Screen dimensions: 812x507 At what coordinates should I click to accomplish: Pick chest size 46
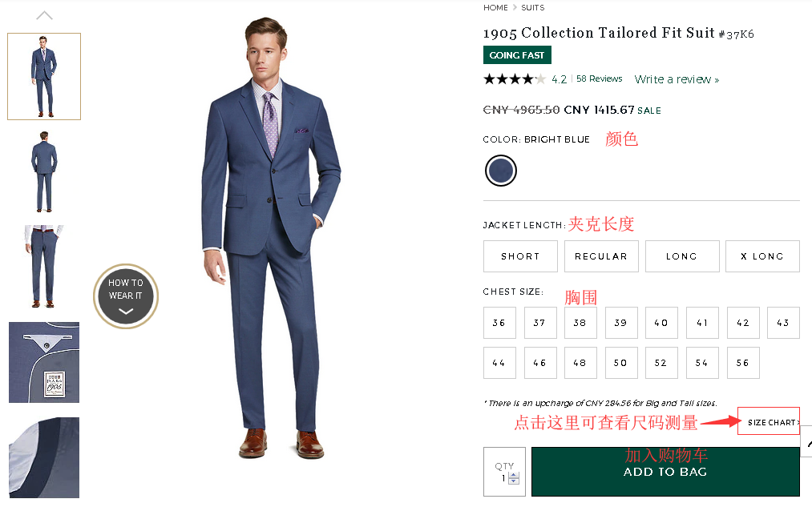tap(540, 363)
